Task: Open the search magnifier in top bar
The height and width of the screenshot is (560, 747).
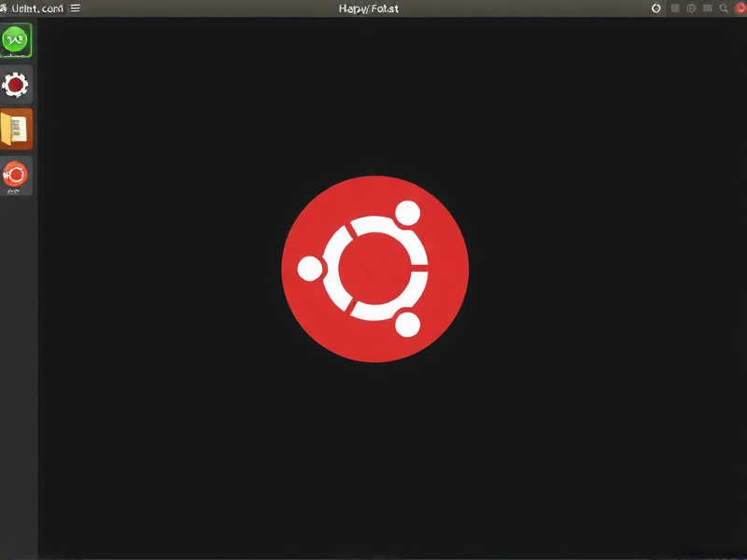Action: click(724, 8)
